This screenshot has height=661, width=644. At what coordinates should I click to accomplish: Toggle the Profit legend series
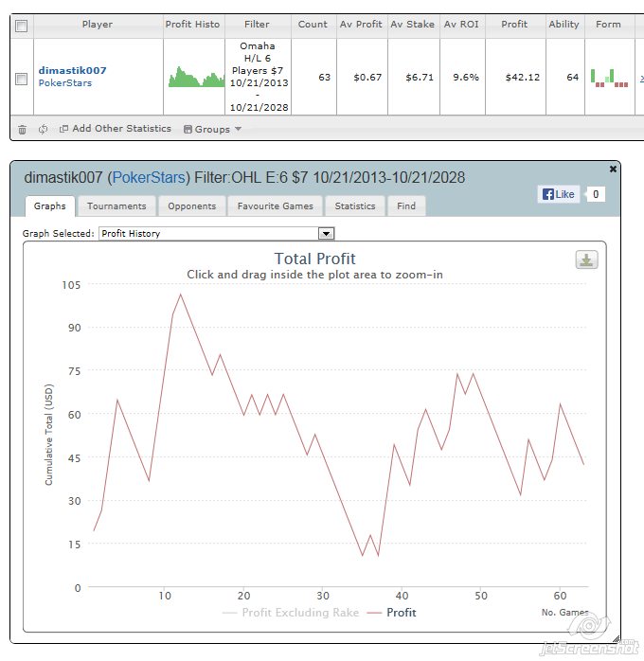click(x=391, y=613)
